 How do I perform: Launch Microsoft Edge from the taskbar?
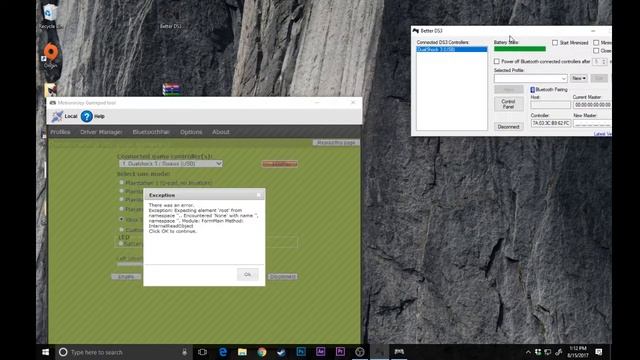pyautogui.click(x=222, y=352)
